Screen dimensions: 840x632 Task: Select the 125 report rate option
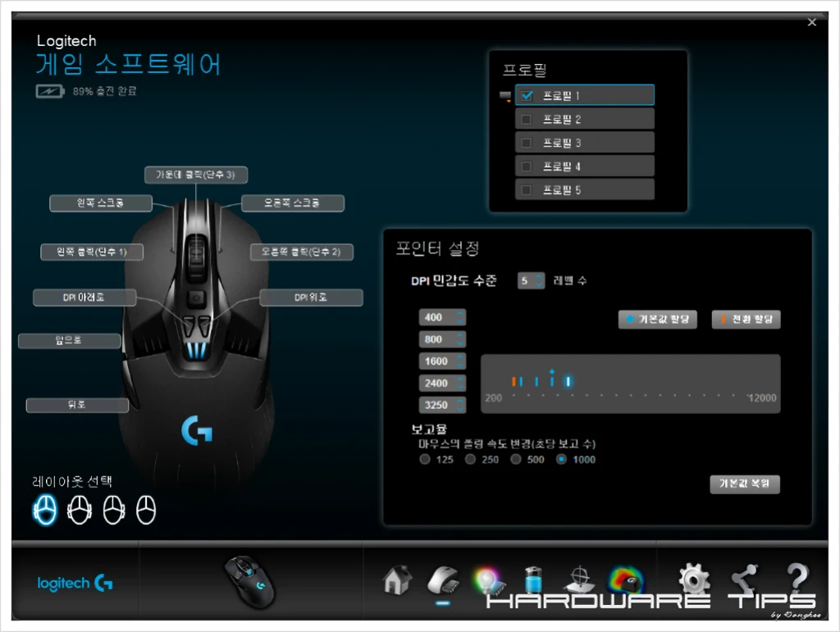(x=425, y=459)
